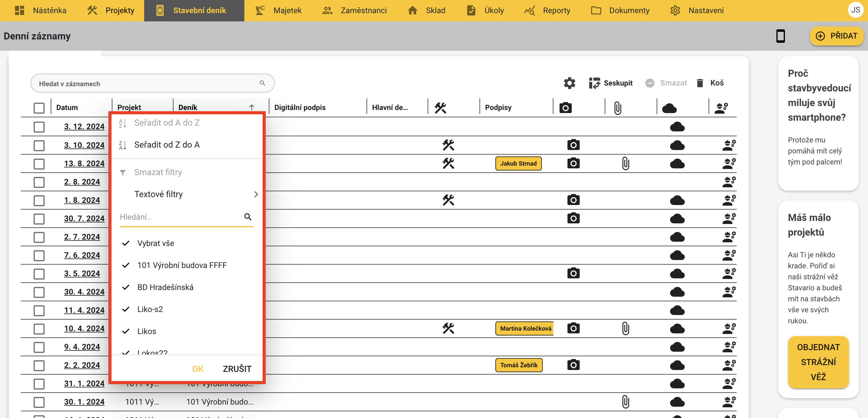Image resolution: width=868 pixels, height=418 pixels.
Task: Click ZRUŠIT in the filter popup
Action: pos(237,369)
